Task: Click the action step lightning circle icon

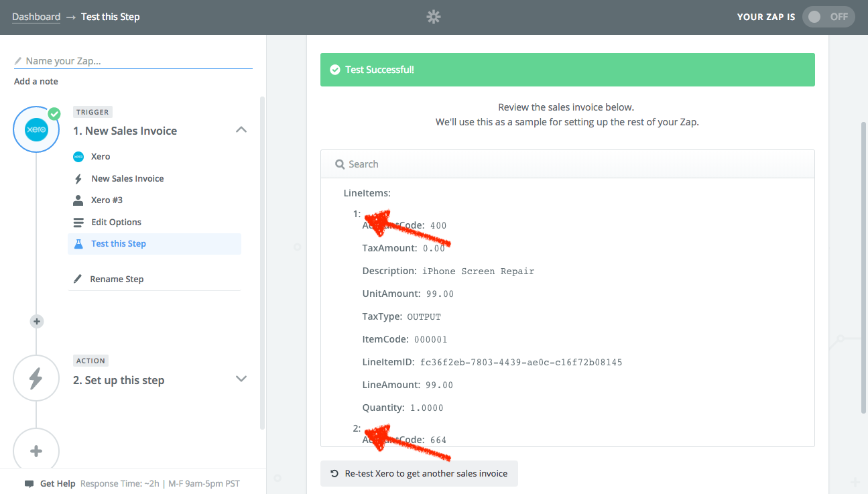Action: tap(36, 378)
